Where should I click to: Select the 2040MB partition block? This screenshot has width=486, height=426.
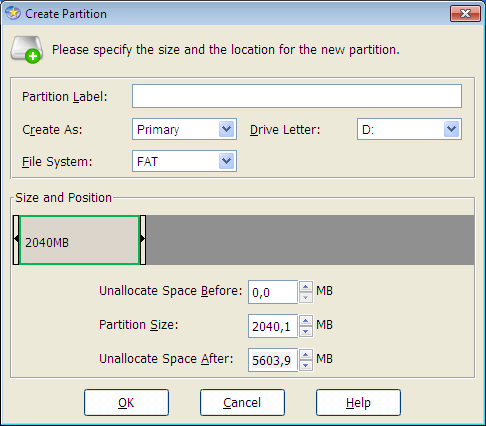coord(79,240)
